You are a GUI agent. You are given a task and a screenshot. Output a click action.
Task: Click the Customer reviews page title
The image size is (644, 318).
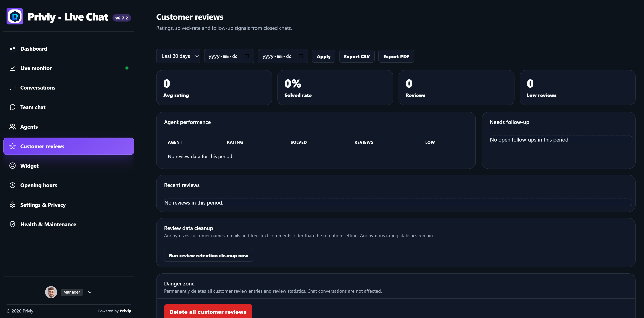[x=190, y=17]
